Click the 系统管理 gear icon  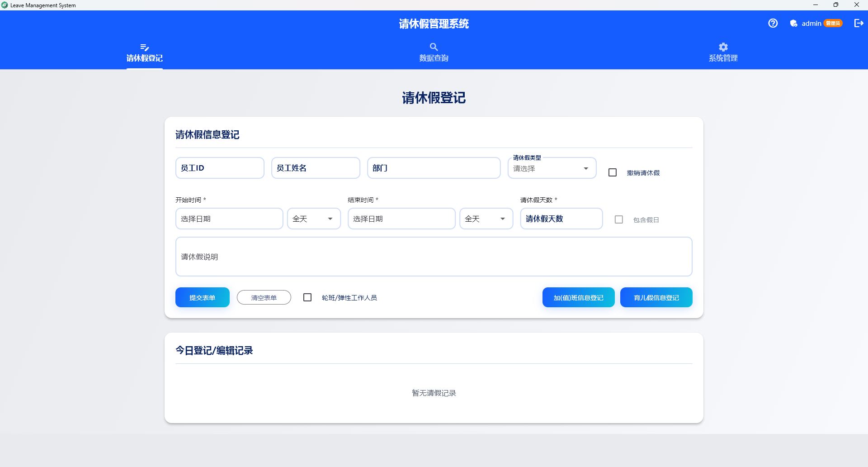click(x=723, y=47)
